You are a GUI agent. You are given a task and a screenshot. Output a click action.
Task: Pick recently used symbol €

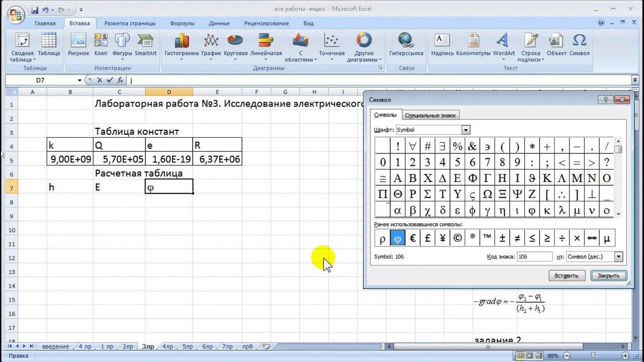(413, 239)
